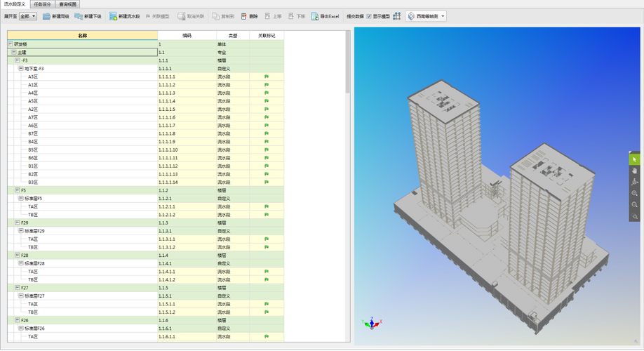
Task: Click the New Same-Level (新建同级) icon
Action: pyautogui.click(x=46, y=16)
